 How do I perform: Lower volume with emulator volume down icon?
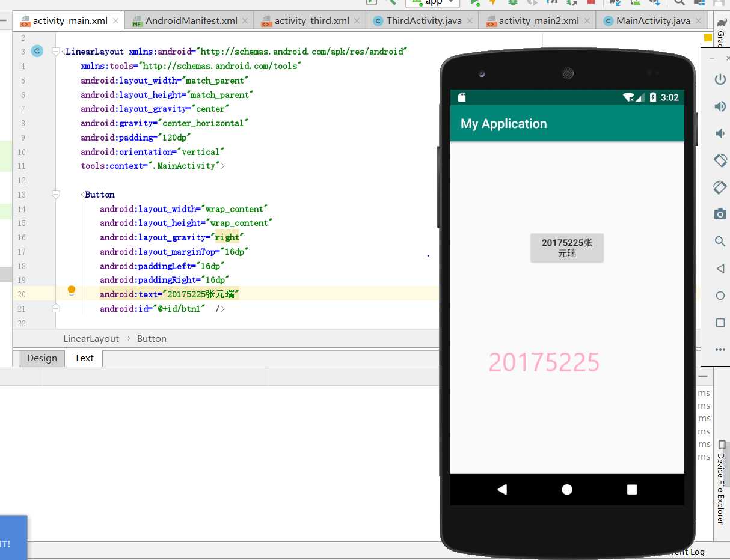tap(720, 133)
